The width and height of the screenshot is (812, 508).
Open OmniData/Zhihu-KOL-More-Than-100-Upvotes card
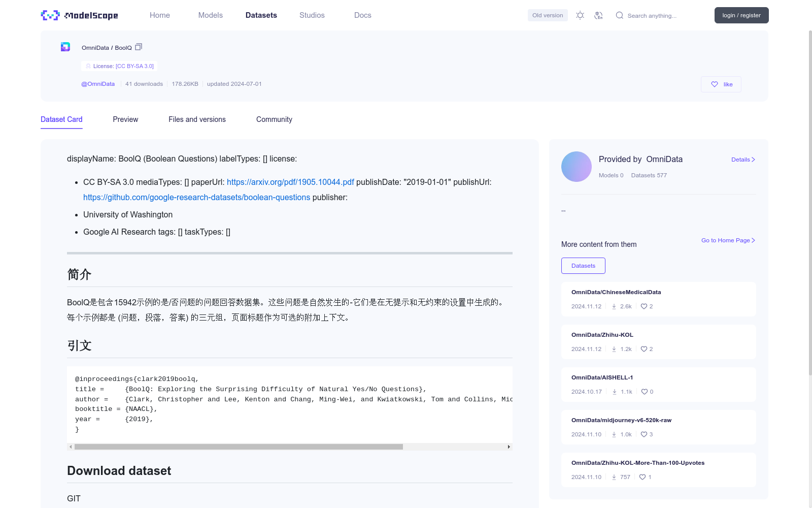[x=659, y=470]
